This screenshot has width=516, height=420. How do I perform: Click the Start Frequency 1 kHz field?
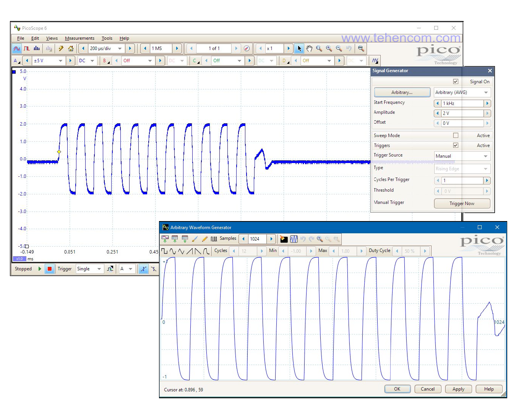click(x=462, y=103)
